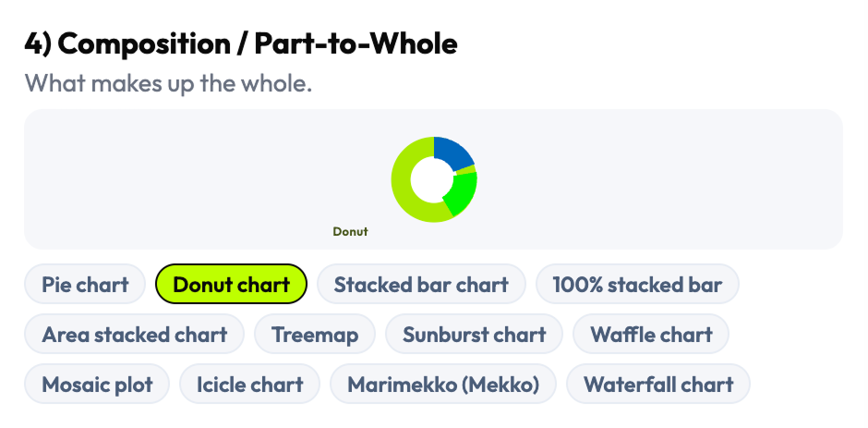868x428 pixels.
Task: Click the bright green donut segment
Action: [462, 191]
